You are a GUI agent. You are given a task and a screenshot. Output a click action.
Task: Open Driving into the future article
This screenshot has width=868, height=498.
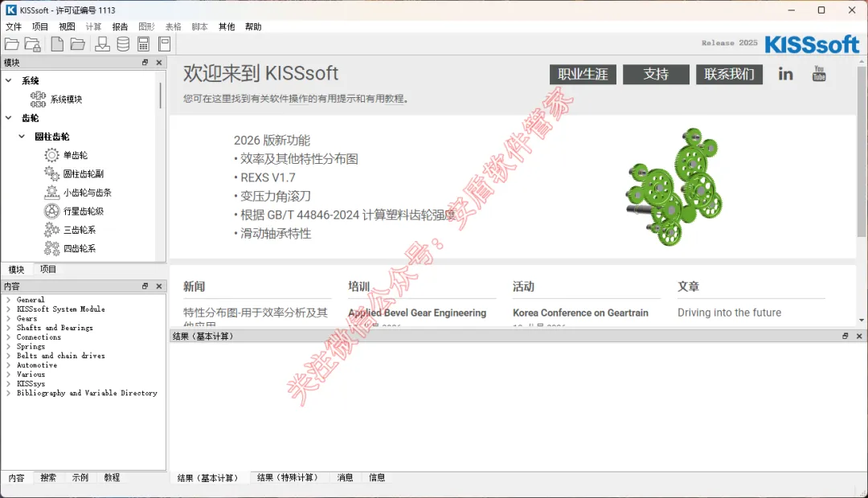(x=729, y=312)
